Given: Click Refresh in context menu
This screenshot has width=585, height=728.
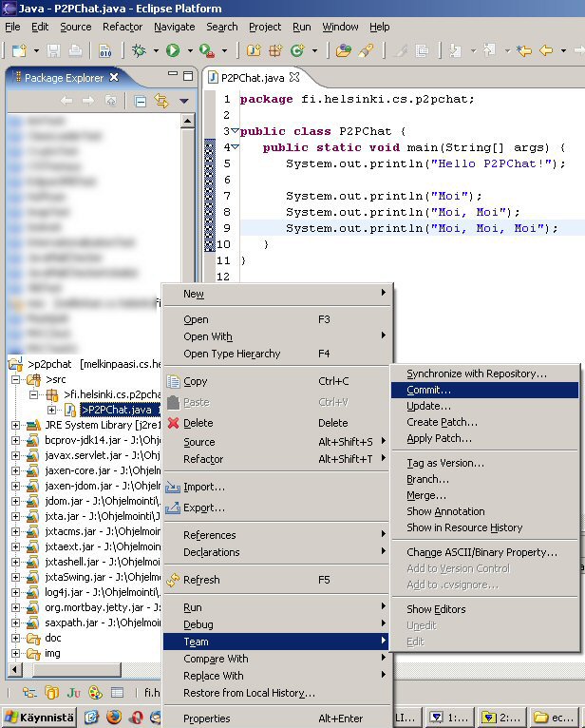Looking at the screenshot, I should (276, 580).
